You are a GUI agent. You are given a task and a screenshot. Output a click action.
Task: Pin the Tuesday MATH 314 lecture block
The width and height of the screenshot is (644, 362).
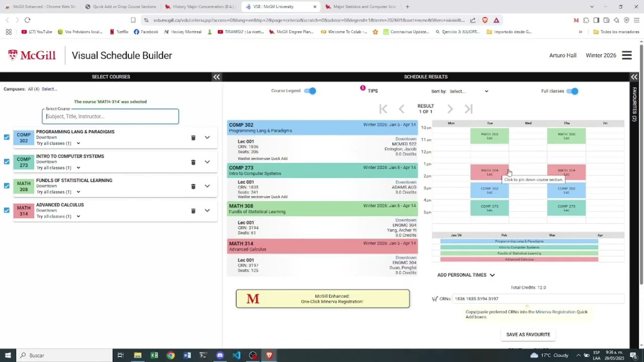tap(490, 172)
